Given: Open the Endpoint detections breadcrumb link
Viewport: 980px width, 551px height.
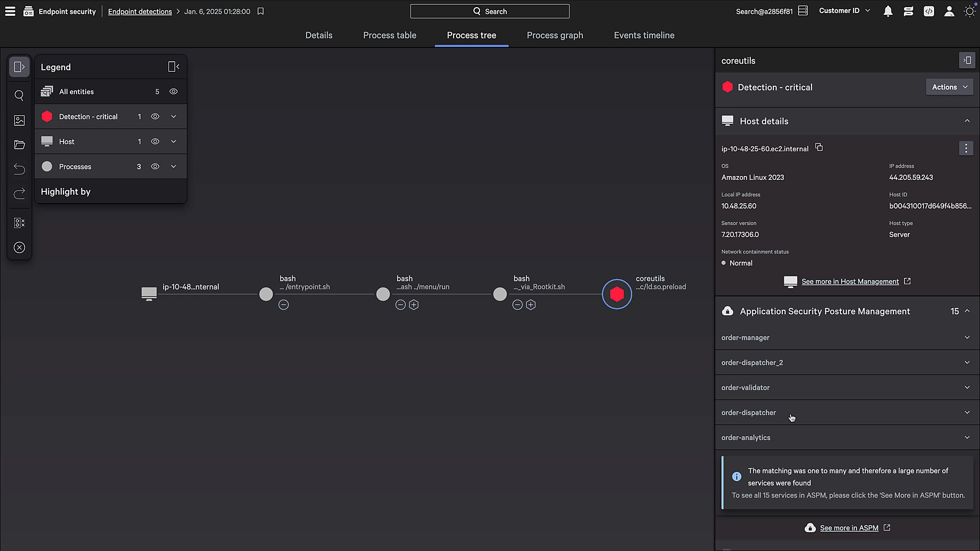Looking at the screenshot, I should click(x=140, y=11).
